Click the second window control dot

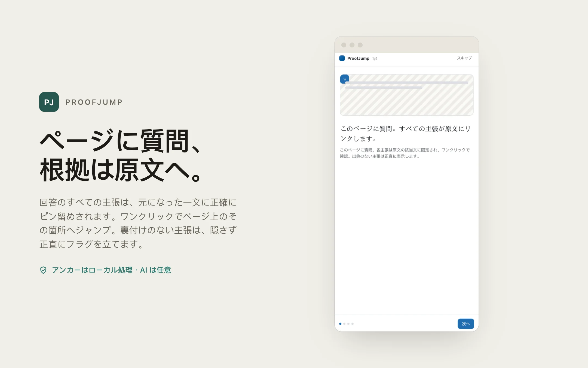352,45
